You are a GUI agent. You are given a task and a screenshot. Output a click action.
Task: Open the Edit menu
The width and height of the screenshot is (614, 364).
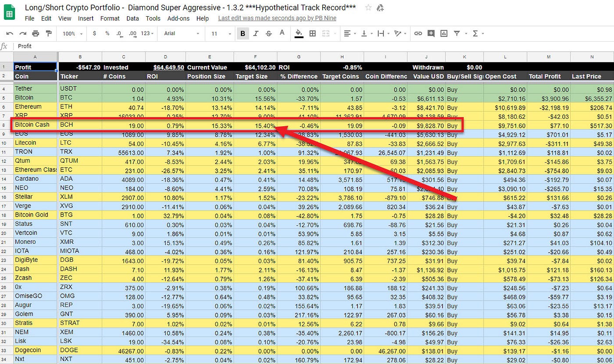46,18
